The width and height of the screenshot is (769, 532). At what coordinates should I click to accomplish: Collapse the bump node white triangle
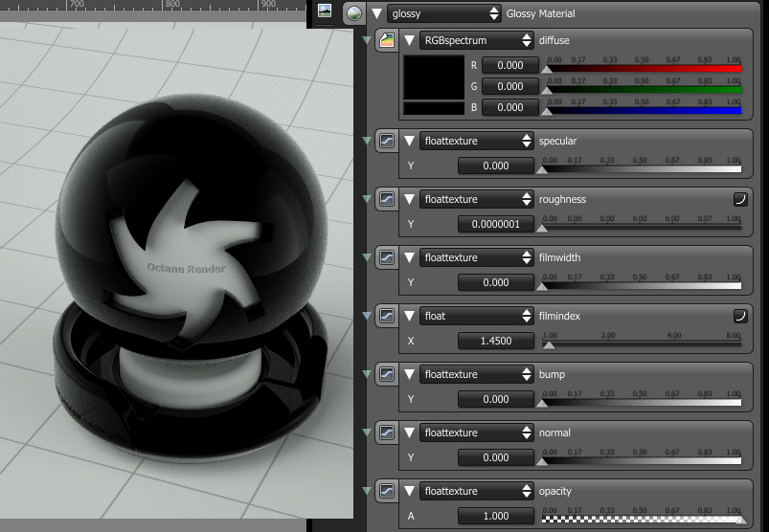(409, 374)
